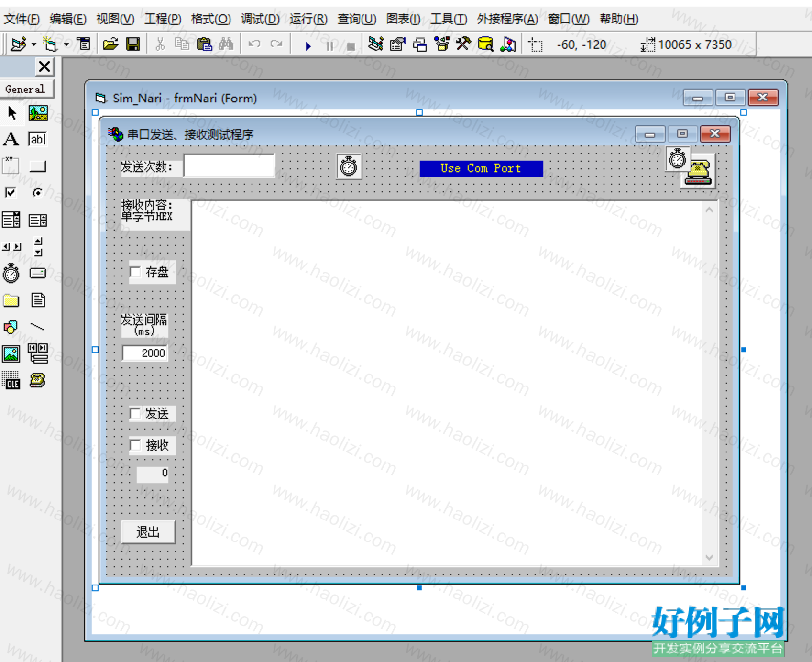
Task: Select the Shape control in toolbox
Action: (x=11, y=327)
